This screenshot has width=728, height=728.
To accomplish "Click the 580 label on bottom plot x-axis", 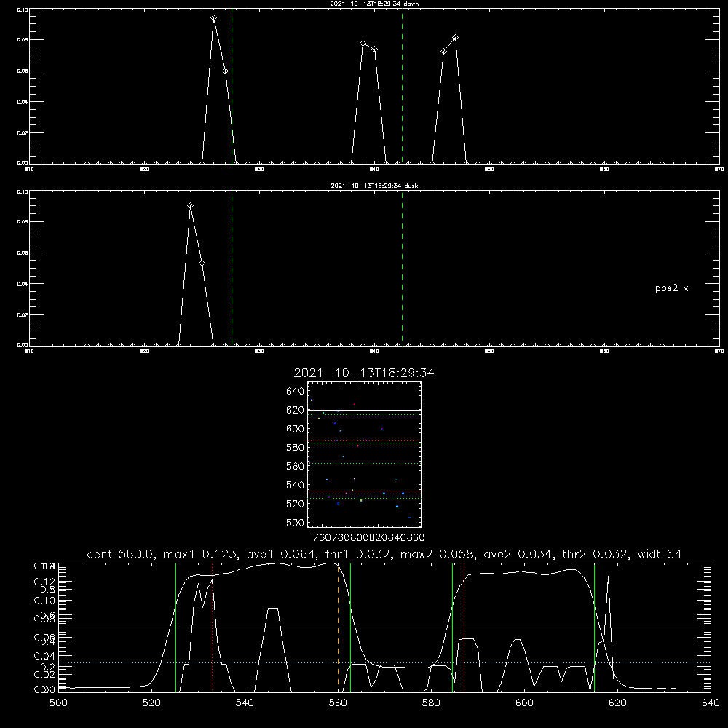I will coord(431,703).
